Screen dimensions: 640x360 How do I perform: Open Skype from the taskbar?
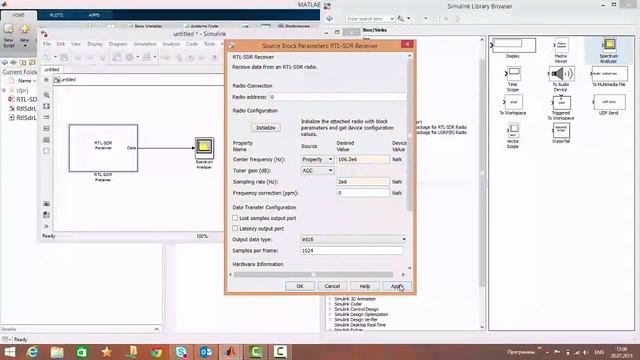[x=181, y=352]
